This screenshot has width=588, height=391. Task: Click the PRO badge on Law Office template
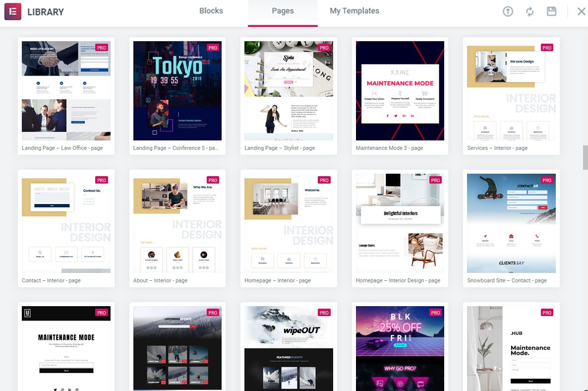coord(102,48)
